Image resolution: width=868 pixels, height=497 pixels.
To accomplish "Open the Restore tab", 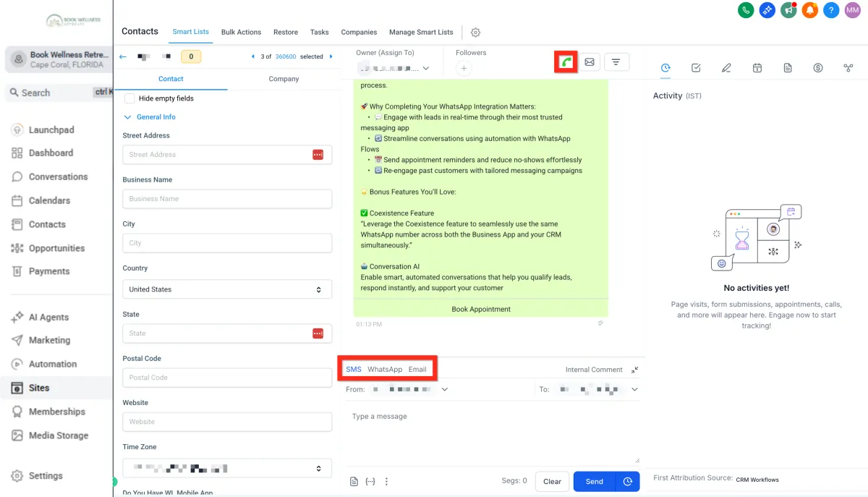I will pyautogui.click(x=286, y=33).
